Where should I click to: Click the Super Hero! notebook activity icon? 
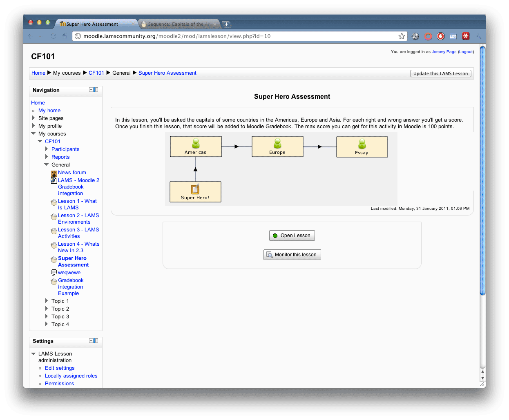[195, 189]
